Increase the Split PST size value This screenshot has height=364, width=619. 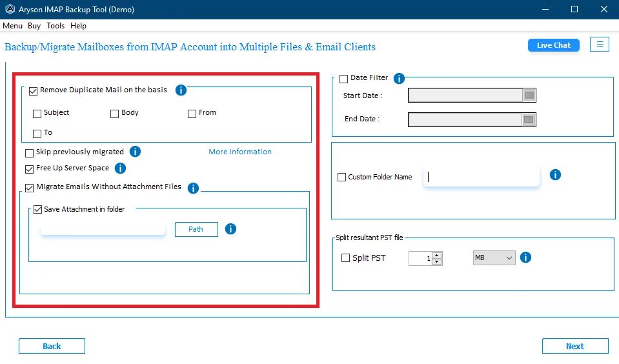click(x=436, y=255)
